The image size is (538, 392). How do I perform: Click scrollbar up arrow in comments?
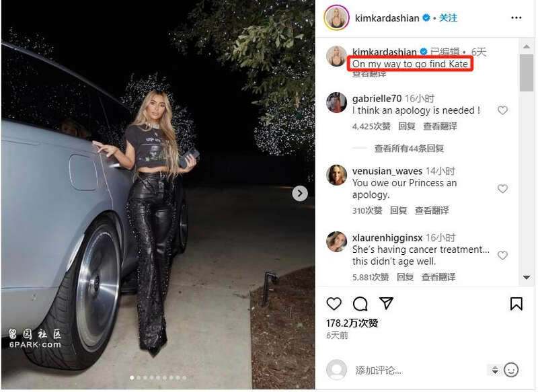coord(527,46)
